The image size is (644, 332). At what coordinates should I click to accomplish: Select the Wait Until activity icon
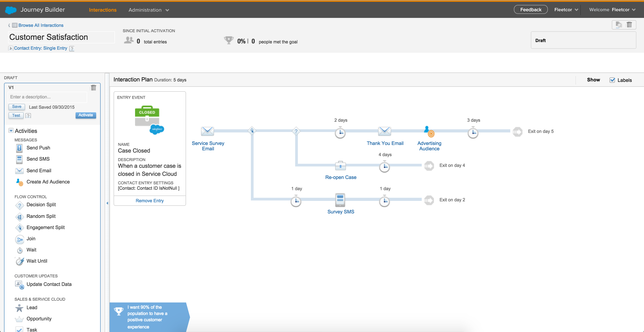(x=19, y=261)
